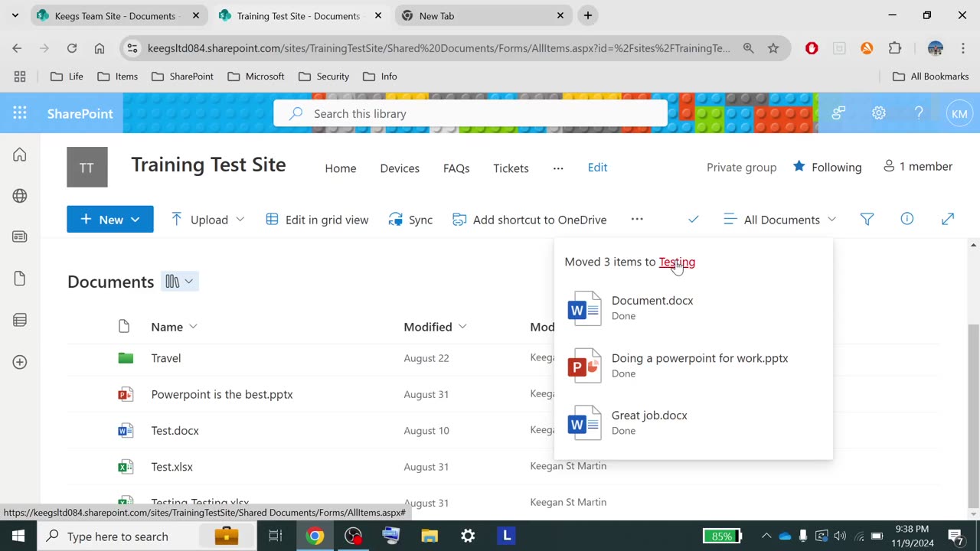Click the Edit navigation link

pos(597,168)
